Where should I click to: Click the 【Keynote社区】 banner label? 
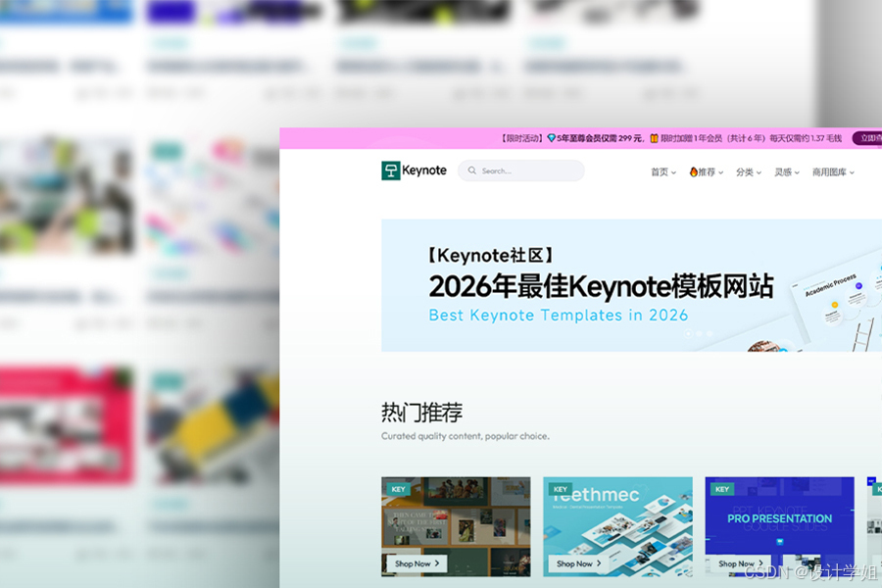tap(489, 256)
